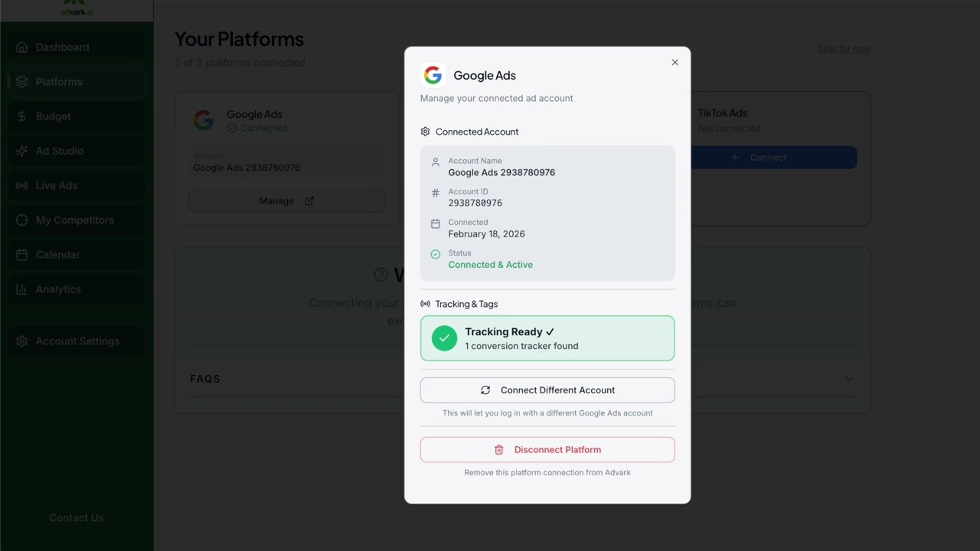This screenshot has width=980, height=551.
Task: Click Manage button on Google Ads card
Action: pyautogui.click(x=286, y=201)
